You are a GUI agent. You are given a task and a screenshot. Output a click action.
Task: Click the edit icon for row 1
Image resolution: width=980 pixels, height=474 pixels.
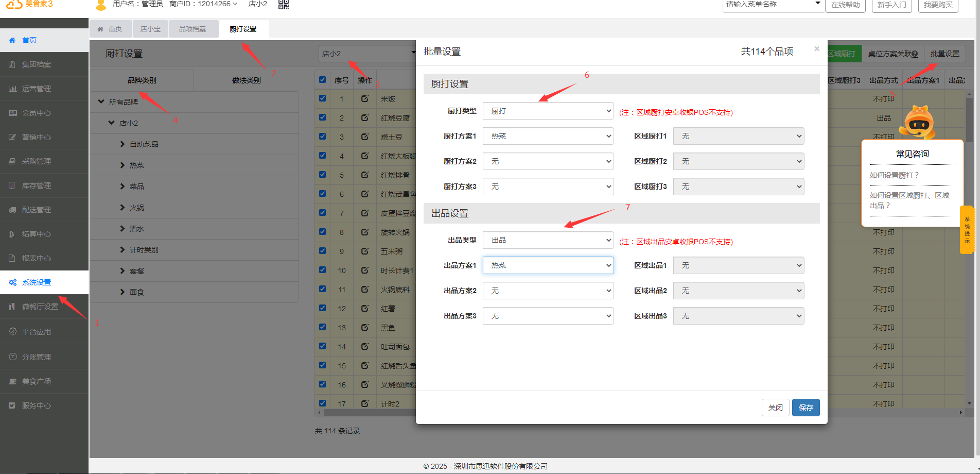(364, 98)
